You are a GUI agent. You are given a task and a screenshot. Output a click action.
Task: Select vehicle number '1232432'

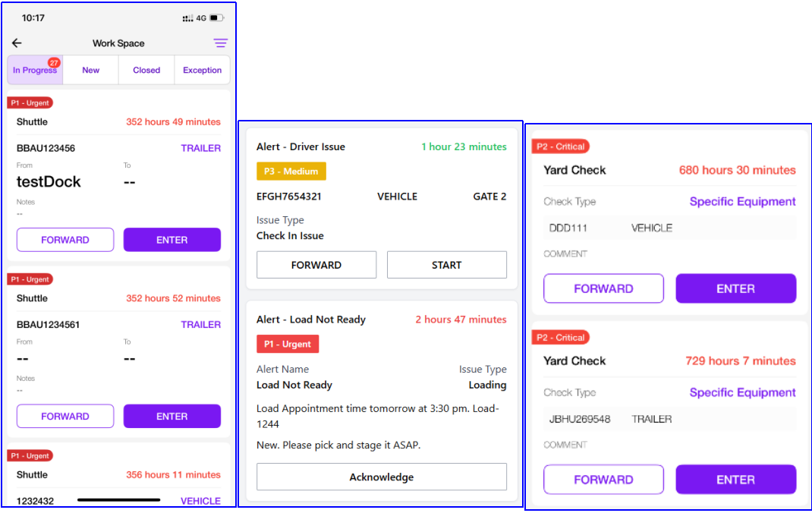pos(35,501)
